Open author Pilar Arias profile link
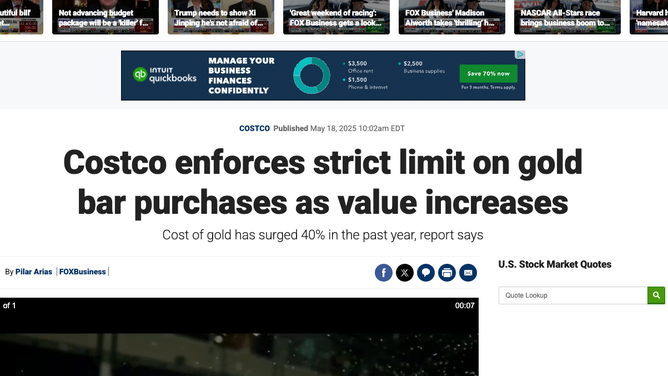The width and height of the screenshot is (668, 376). click(x=34, y=272)
